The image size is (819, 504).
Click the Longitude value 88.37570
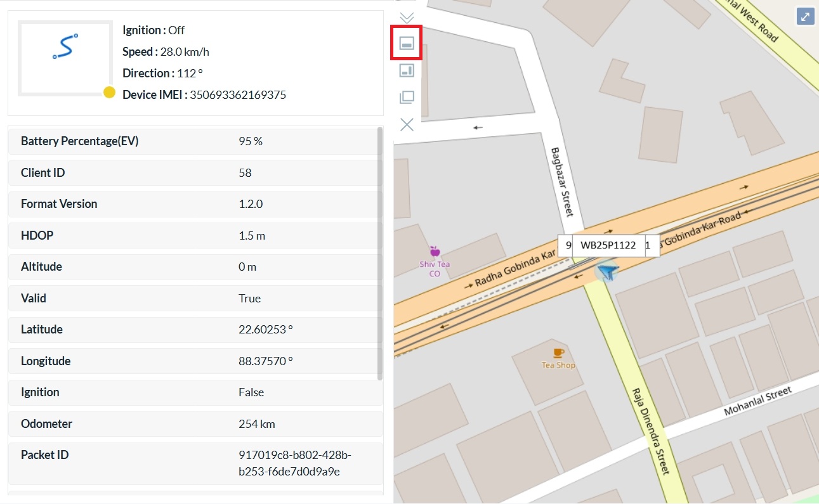[x=265, y=361]
